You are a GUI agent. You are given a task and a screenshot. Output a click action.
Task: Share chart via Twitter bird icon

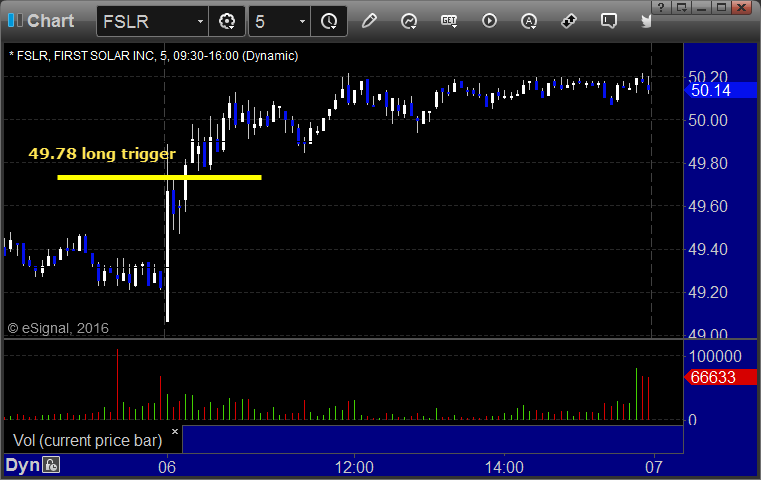[646, 21]
